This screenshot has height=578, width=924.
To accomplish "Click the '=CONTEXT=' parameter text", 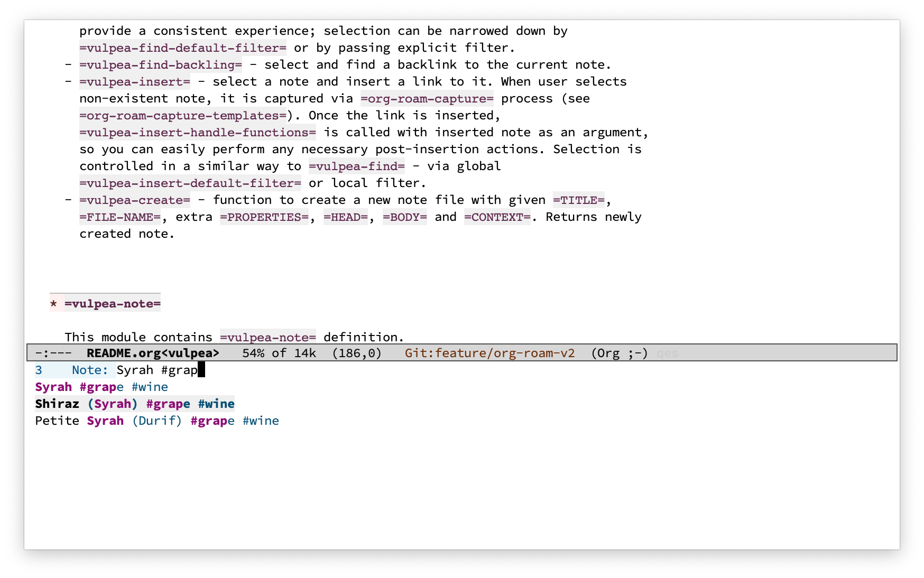I will (497, 217).
